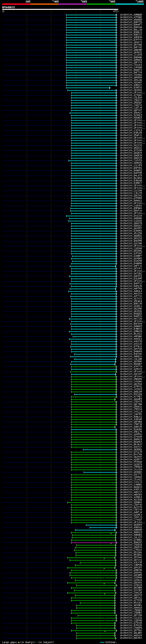Open hit UniRef100_O26824
Screen dimensions: 146x644
(x=131, y=580)
